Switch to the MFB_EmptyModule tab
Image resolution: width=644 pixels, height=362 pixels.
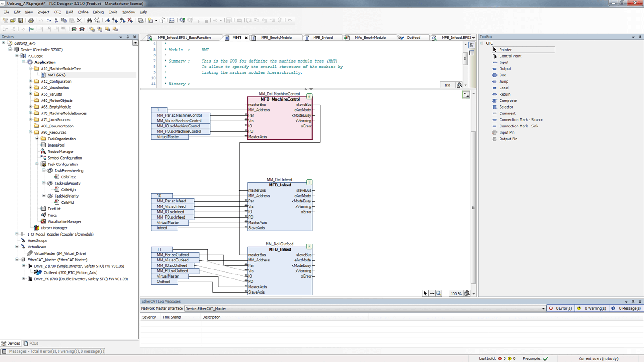tap(276, 38)
